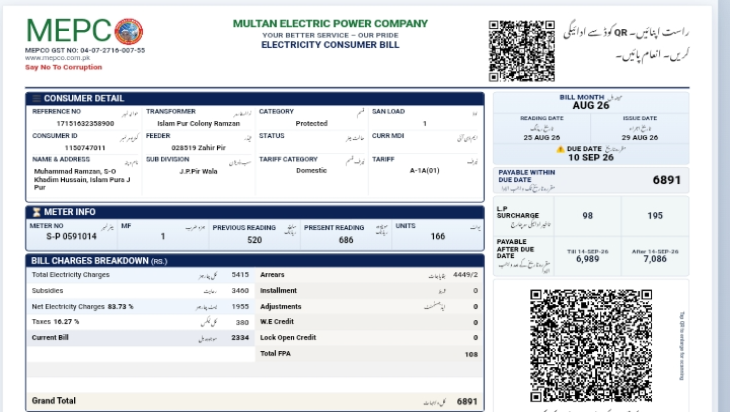Click L.P surcharge value 98

(588, 216)
